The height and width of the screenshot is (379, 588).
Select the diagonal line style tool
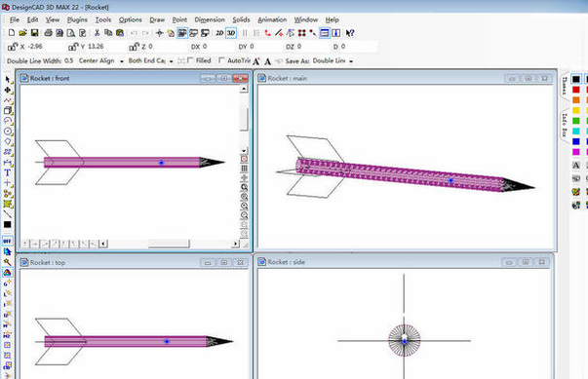pos(8,214)
